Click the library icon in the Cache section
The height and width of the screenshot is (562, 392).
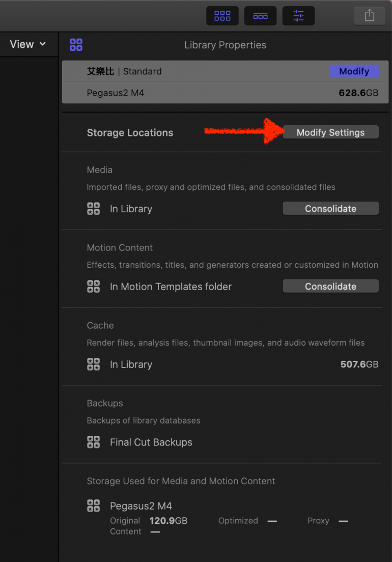[x=93, y=364]
